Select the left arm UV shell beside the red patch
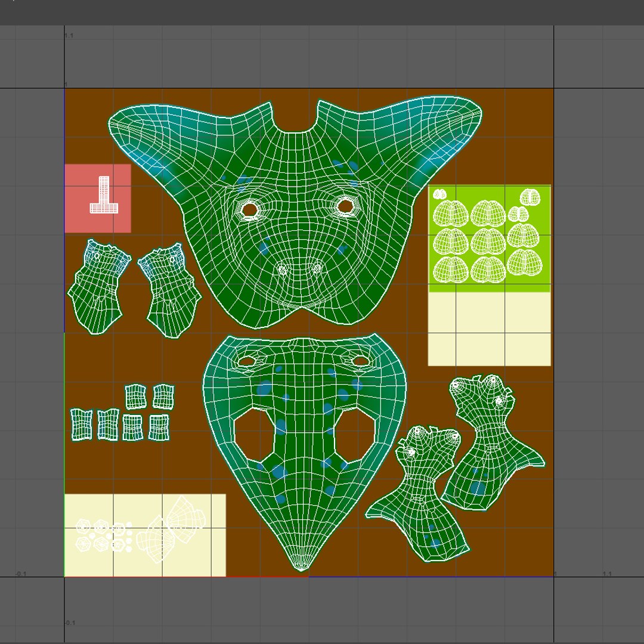This screenshot has height=644, width=644. pos(99,287)
